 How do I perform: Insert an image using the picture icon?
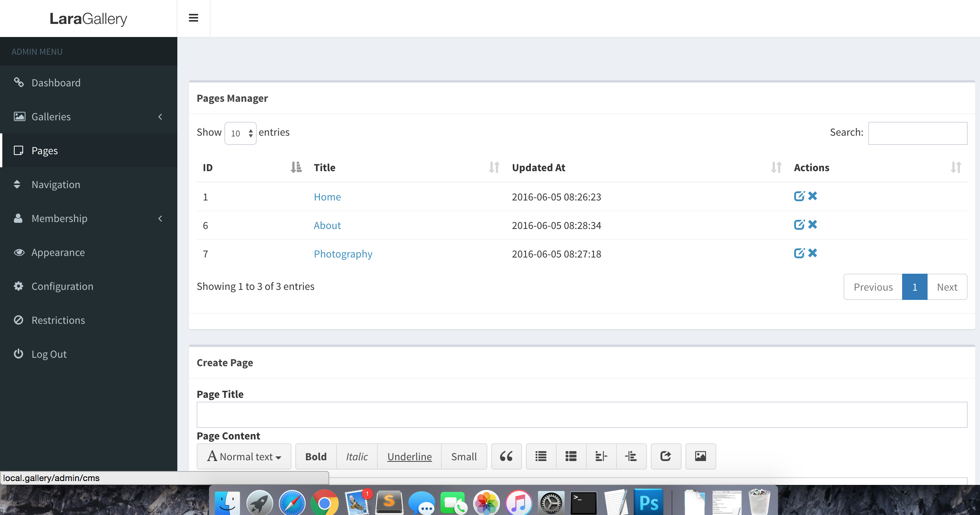pos(700,456)
